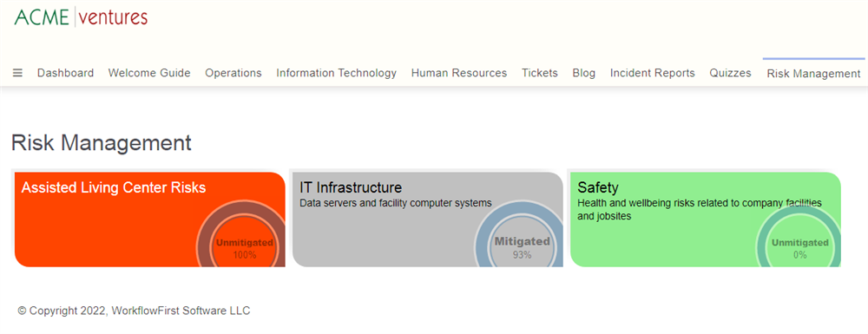Open the Human Resources tab
Screen dimensions: 868x334
[x=459, y=73]
